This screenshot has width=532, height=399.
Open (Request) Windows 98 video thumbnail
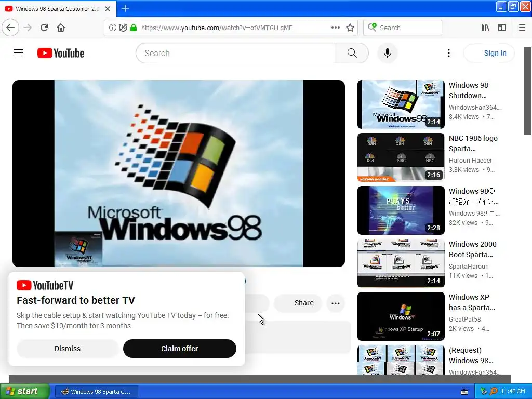(401, 360)
